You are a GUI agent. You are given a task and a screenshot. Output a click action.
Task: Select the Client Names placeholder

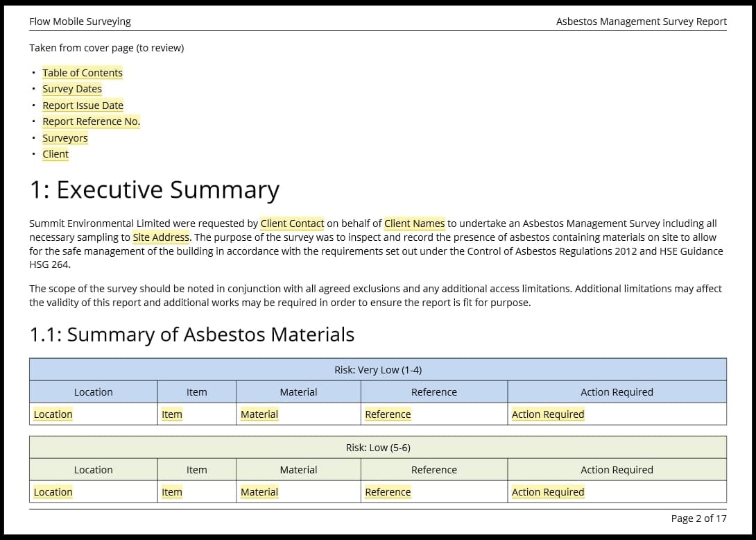pyautogui.click(x=415, y=223)
